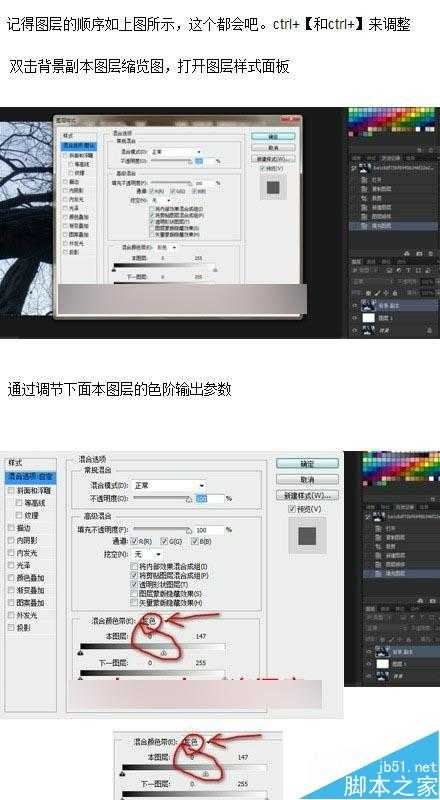Viewport: 440px width, 800px height.
Task: Select white 图层 1 thumbnail beside the small dialog
Action: coord(369,318)
